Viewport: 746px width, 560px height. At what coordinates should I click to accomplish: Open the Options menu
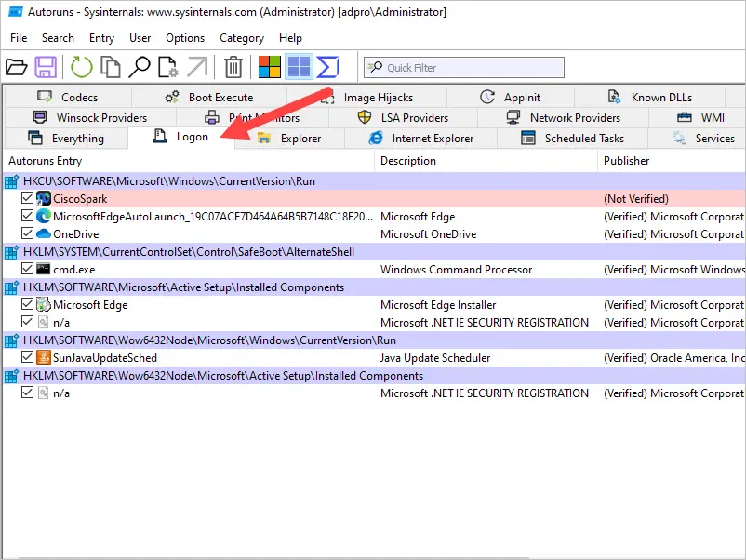(185, 38)
